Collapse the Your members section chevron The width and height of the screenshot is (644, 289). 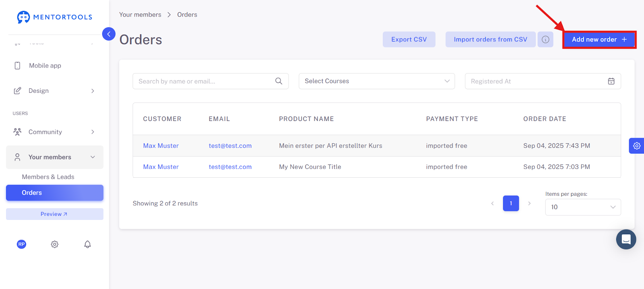click(x=93, y=157)
